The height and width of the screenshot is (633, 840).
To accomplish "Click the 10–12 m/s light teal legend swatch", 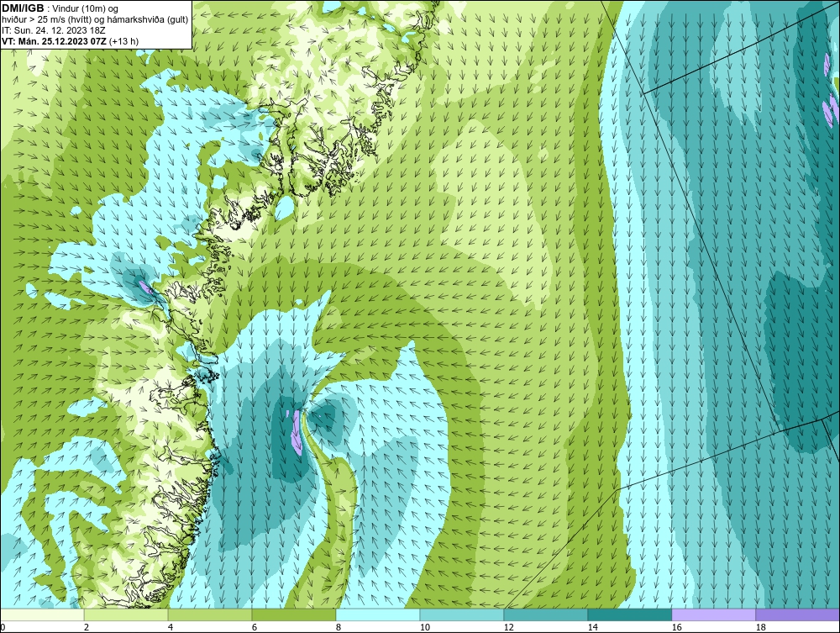I will pos(462,615).
